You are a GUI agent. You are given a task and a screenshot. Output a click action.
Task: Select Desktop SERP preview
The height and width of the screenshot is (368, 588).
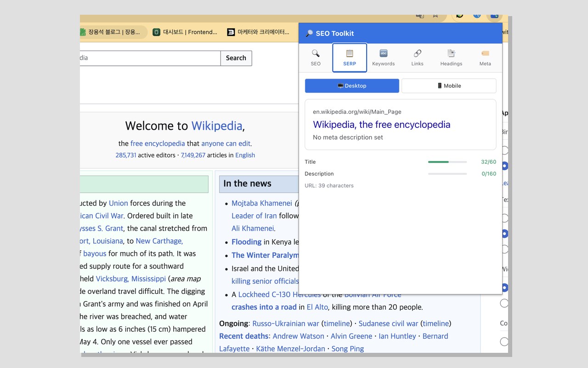point(352,86)
